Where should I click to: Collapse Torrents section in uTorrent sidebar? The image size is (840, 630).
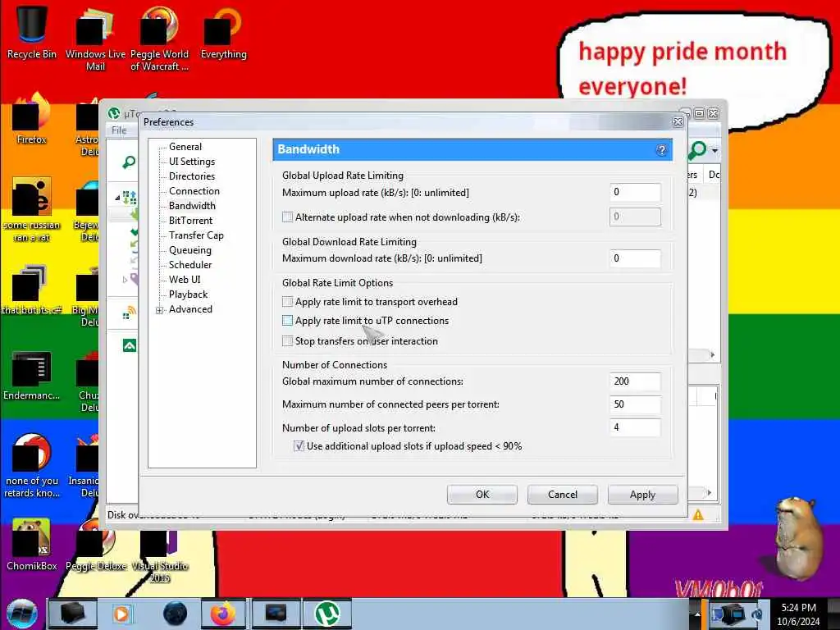117,198
